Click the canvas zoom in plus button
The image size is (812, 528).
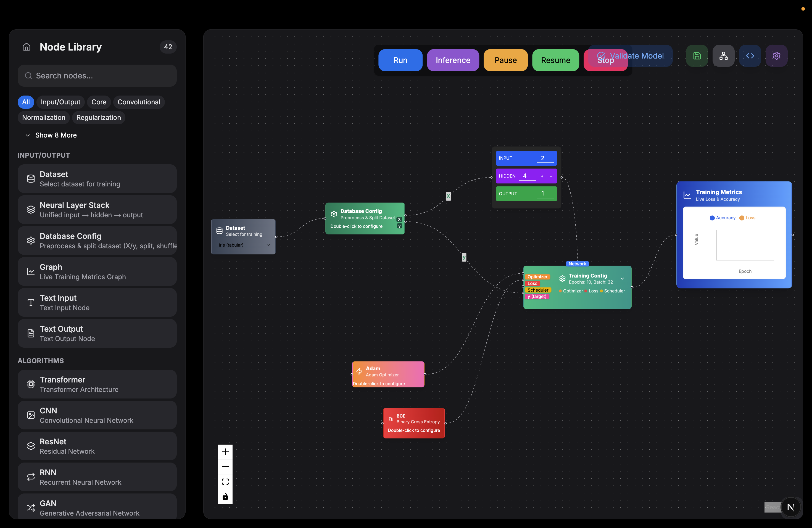[x=225, y=452]
